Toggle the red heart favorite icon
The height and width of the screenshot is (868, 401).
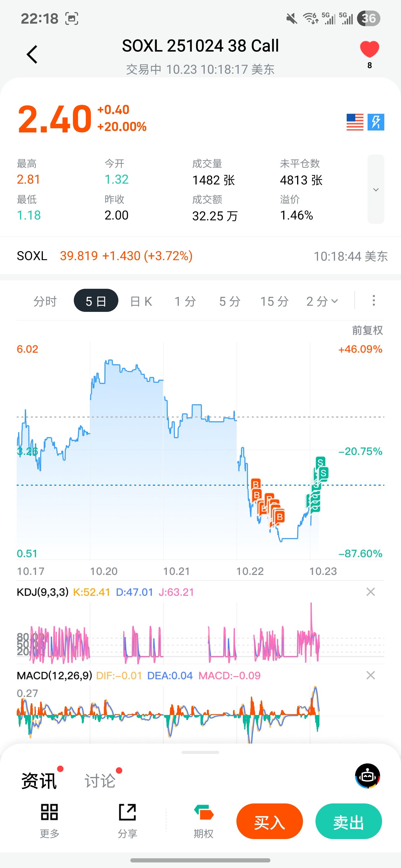[x=369, y=50]
